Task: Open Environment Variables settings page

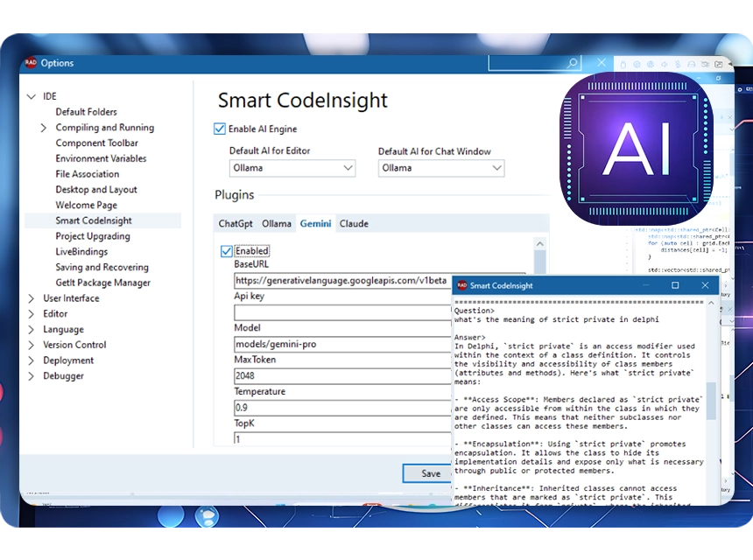Action: click(x=101, y=158)
